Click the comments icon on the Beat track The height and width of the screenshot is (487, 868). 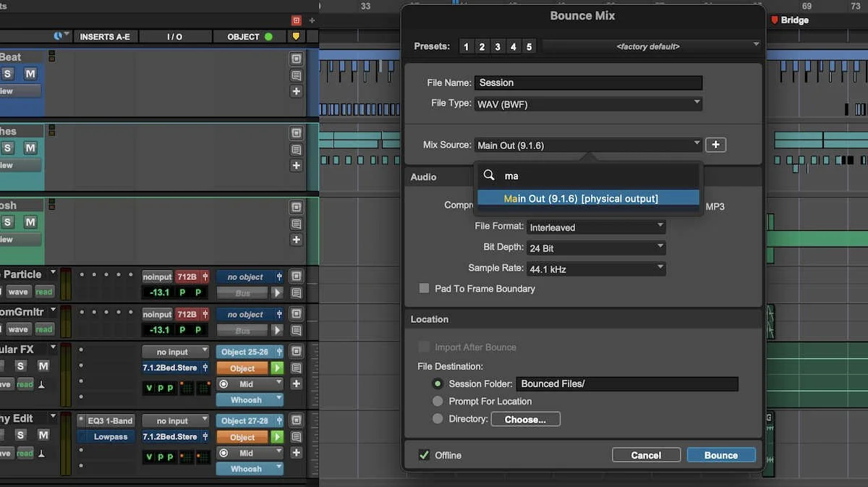tap(297, 75)
